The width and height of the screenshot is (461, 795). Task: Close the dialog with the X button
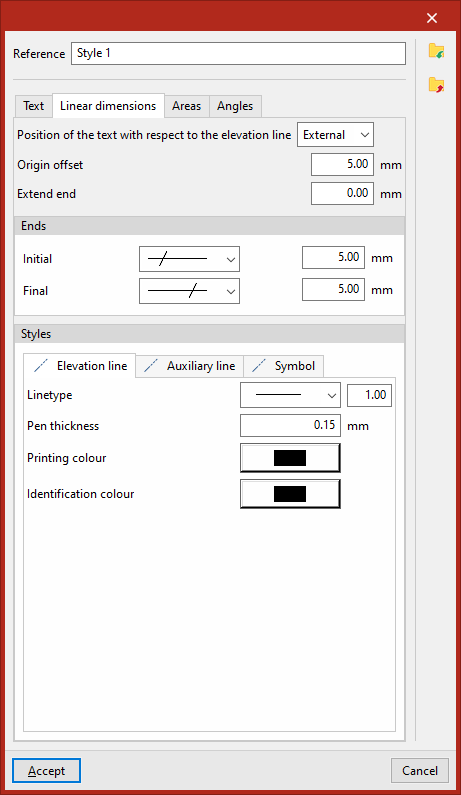click(x=432, y=18)
